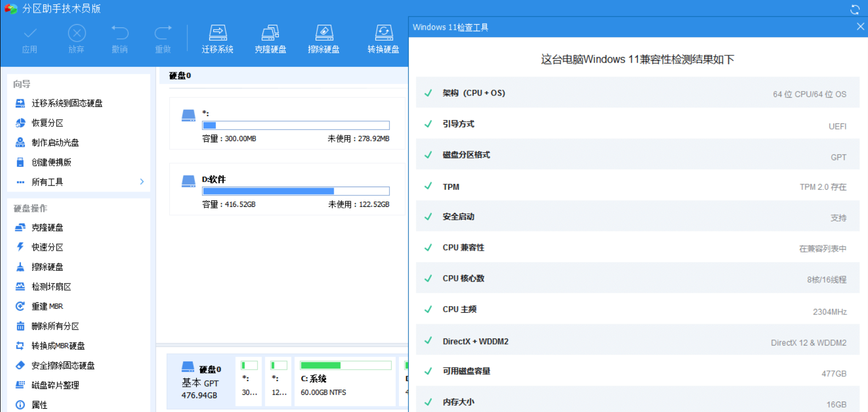Click the 内存大小 row label
868x412 pixels.
(459, 402)
